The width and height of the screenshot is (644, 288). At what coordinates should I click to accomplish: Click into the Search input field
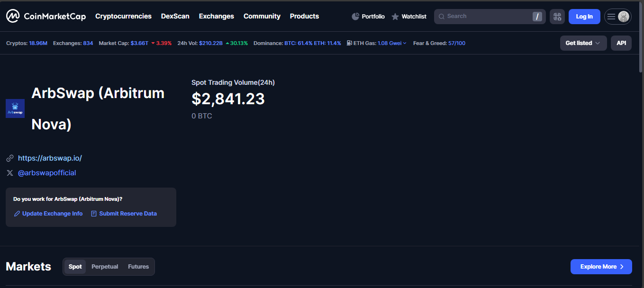486,17
